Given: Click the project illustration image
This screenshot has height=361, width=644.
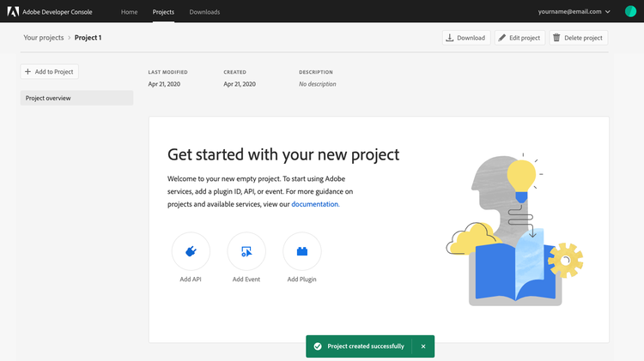Looking at the screenshot, I should click(513, 230).
